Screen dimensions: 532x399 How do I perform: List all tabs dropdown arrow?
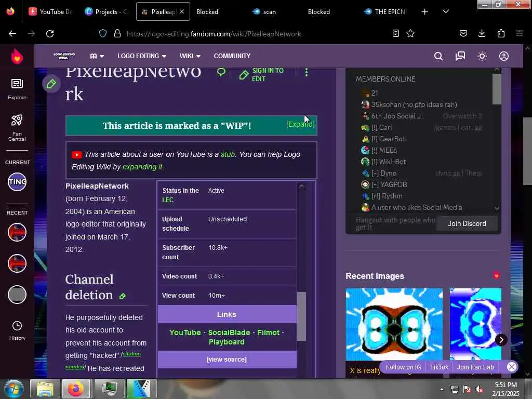[445, 11]
